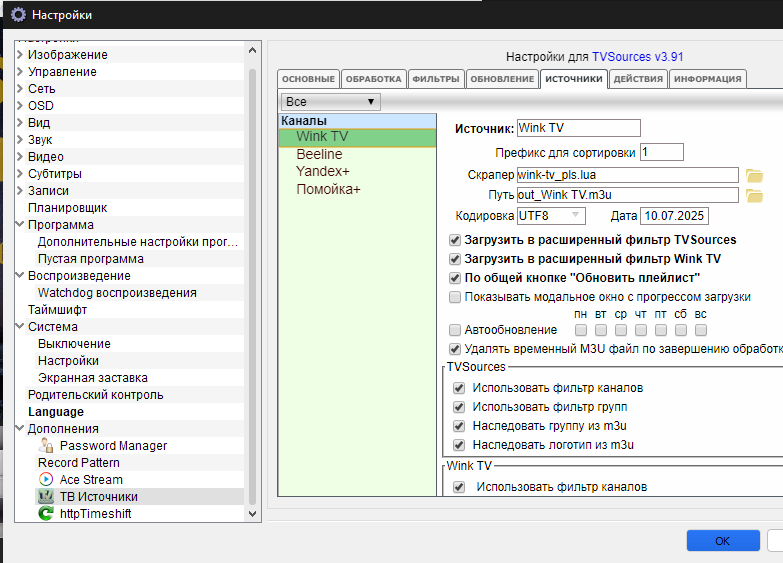Open Планировщик in the settings tree
Image resolution: width=783 pixels, height=563 pixels.
point(67,208)
